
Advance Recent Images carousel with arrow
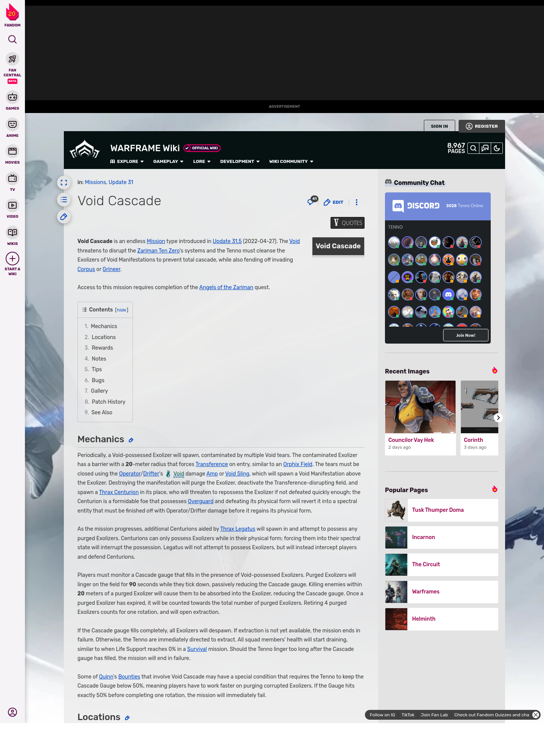click(x=498, y=418)
